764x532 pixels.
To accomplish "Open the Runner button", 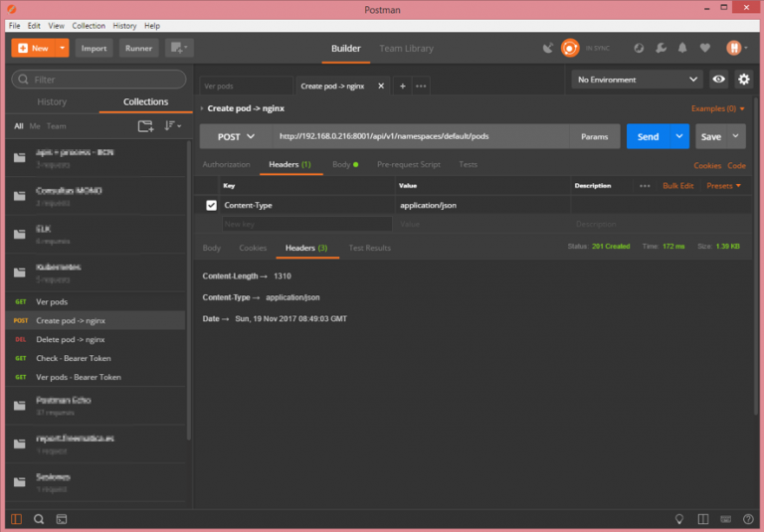I will [x=138, y=48].
